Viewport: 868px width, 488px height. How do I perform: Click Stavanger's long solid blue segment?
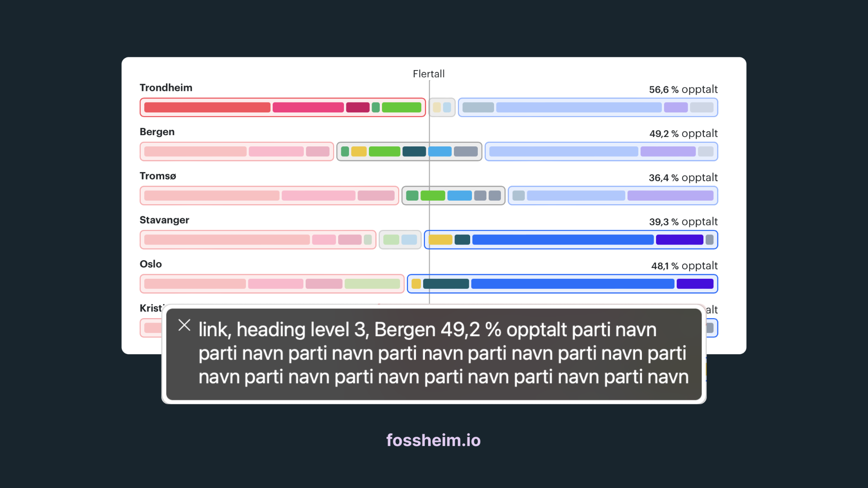click(562, 239)
